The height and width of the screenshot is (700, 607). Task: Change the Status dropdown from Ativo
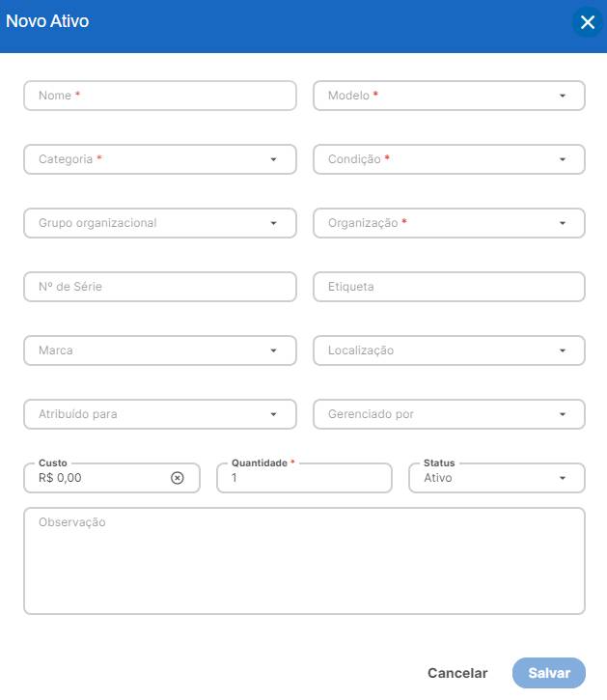pos(496,478)
